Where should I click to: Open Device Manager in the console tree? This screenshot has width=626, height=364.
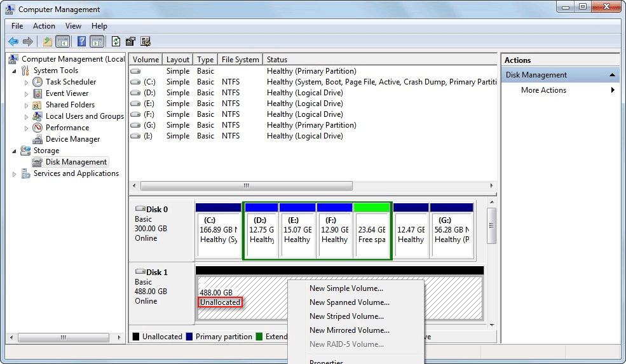click(72, 139)
